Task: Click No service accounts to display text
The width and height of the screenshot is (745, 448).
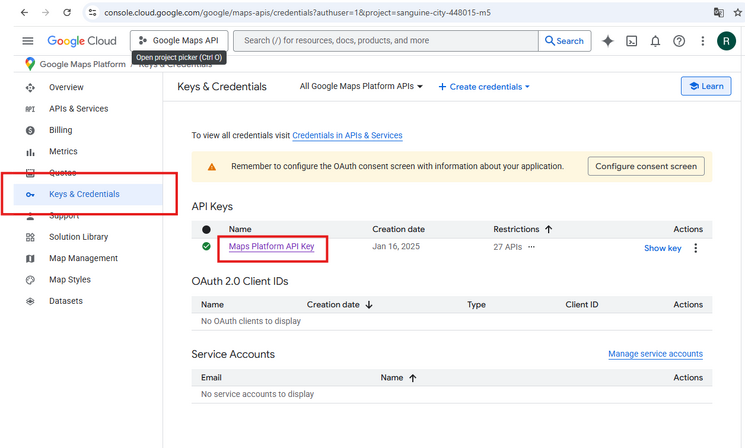Action: 257,394
